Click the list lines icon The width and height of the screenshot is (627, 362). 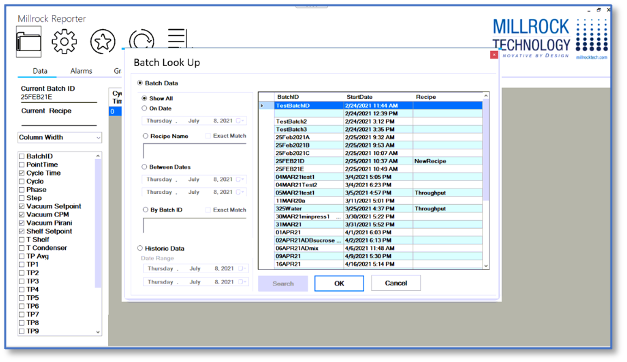pos(177,38)
